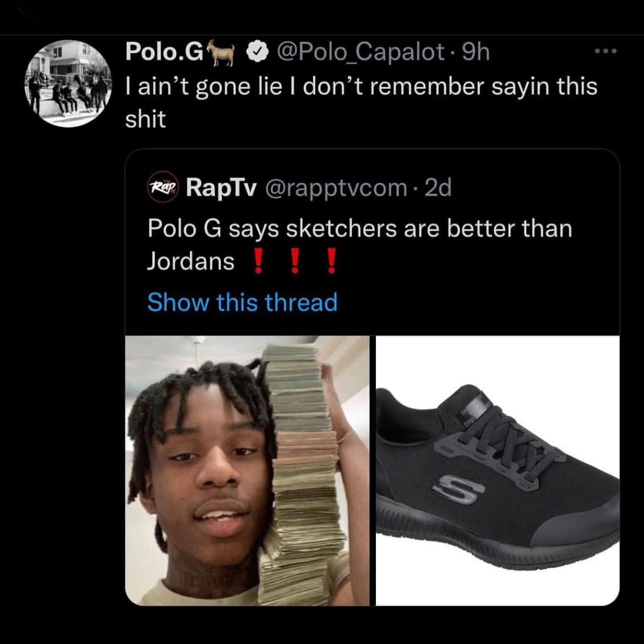644x644 pixels.
Task: Open the 2d timestamp on quoted tweet
Action: 438,187
